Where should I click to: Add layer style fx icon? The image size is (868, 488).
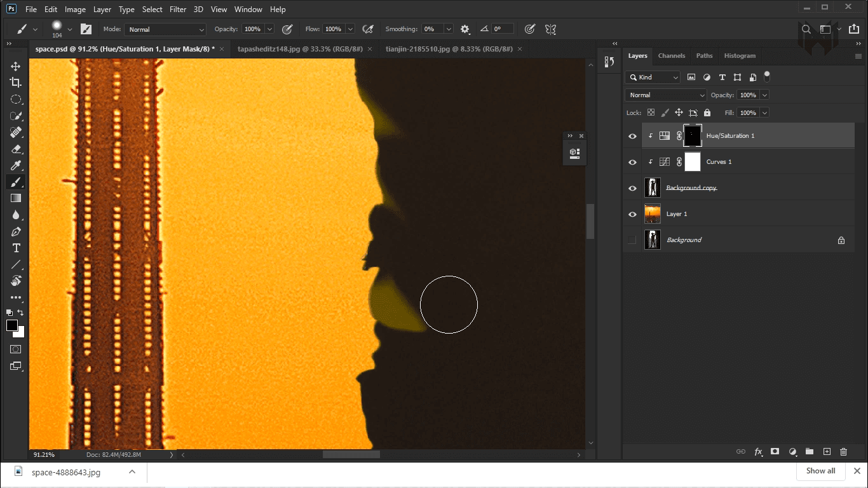point(758,452)
